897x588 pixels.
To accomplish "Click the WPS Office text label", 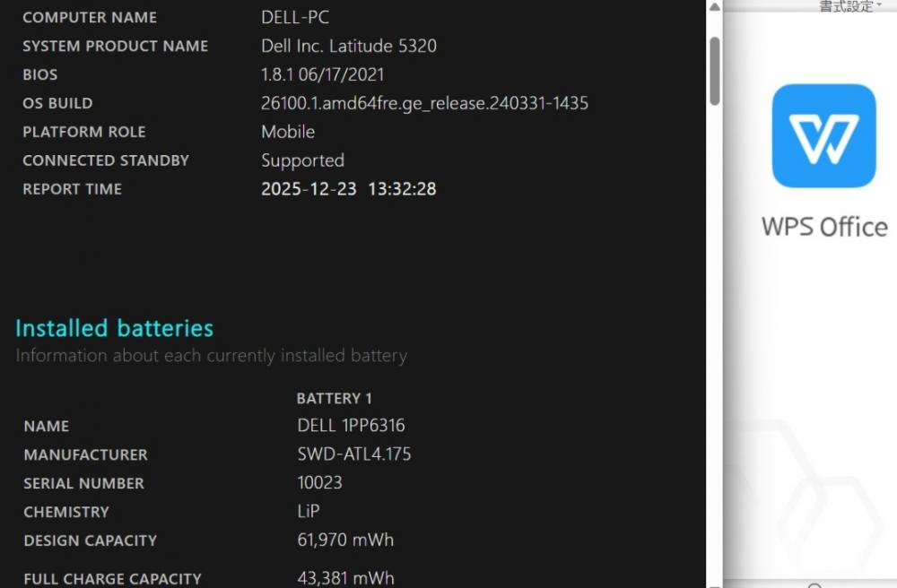I will coord(824,226).
